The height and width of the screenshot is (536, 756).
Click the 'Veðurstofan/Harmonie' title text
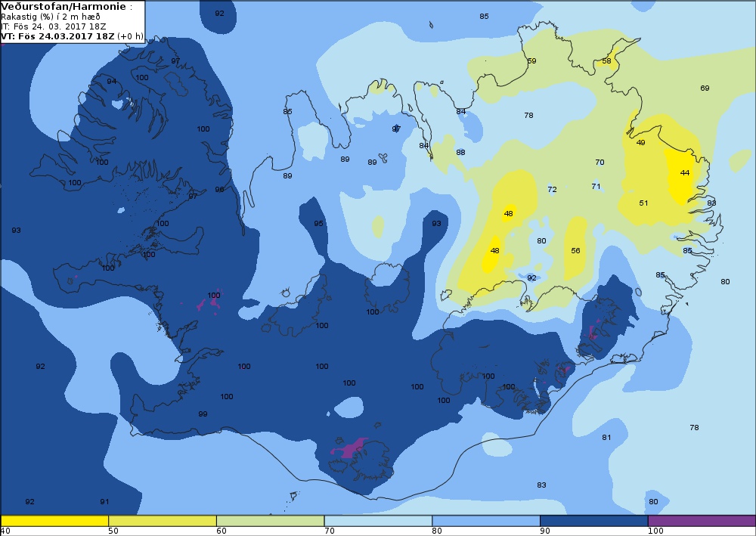pos(64,7)
